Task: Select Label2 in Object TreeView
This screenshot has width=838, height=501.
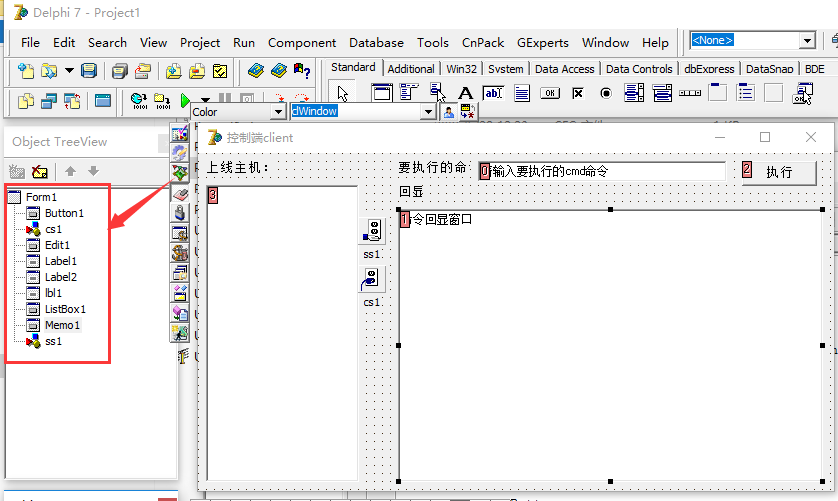Action: (x=61, y=278)
